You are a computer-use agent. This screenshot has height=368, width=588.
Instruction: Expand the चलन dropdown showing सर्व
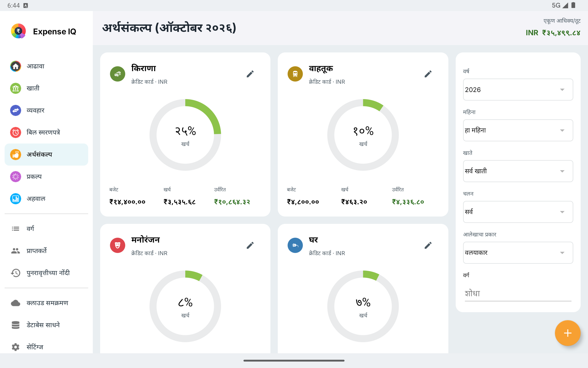[x=518, y=212]
